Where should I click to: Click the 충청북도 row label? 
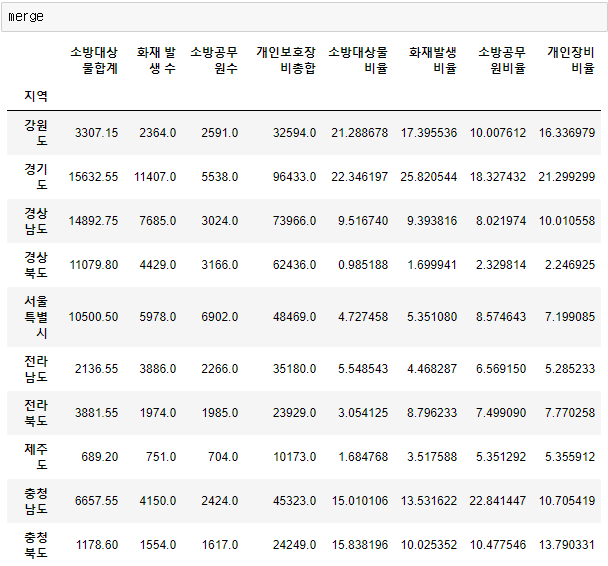[x=36, y=545]
